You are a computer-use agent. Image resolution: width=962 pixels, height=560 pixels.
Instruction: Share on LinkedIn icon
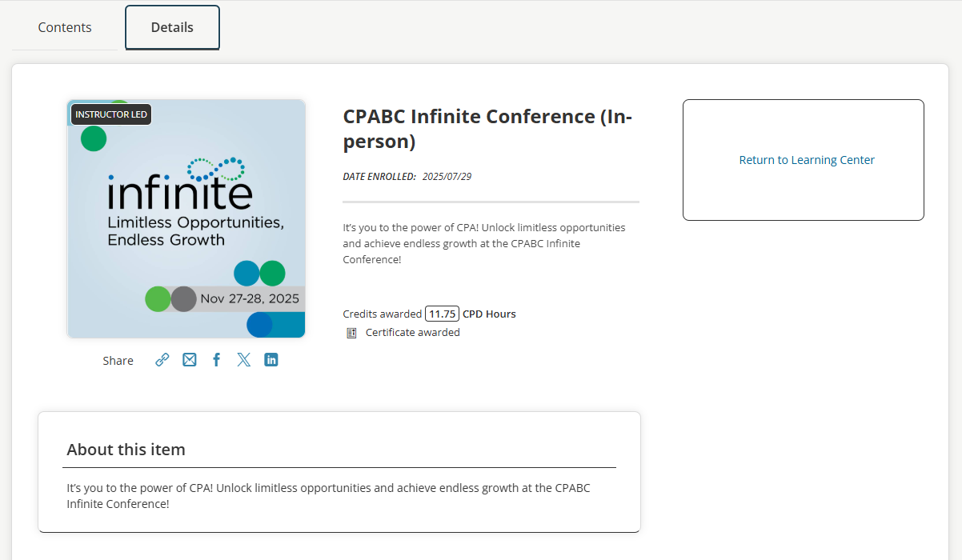[271, 360]
